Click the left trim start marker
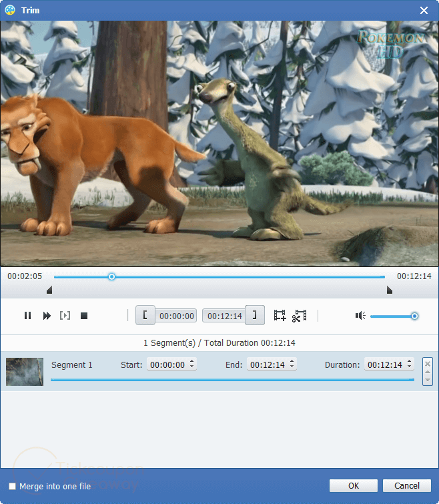439x504 pixels. point(49,290)
